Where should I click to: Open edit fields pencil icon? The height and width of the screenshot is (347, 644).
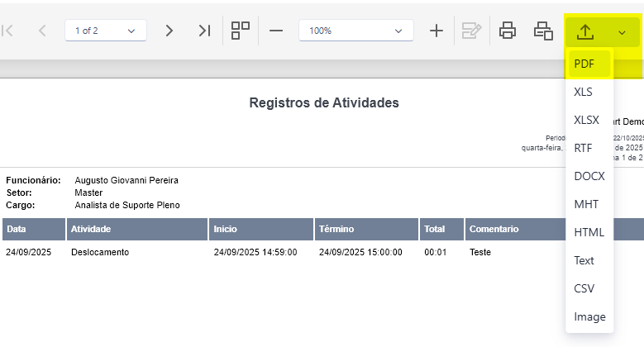(471, 31)
